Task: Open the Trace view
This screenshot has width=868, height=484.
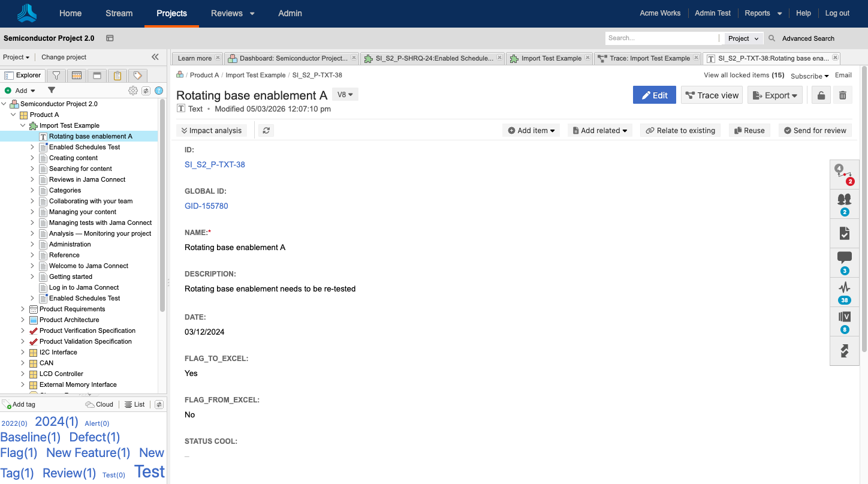Action: [712, 95]
